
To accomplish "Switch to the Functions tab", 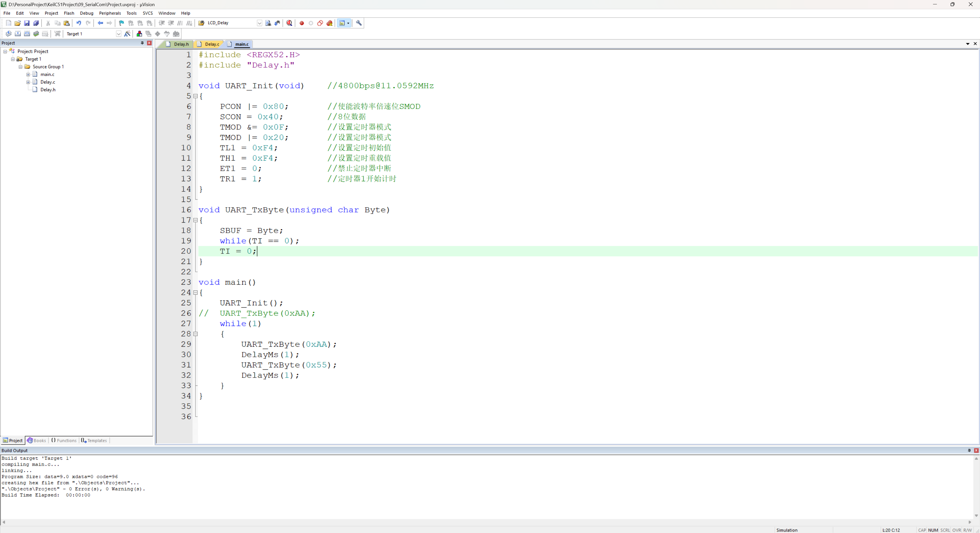I will [64, 440].
